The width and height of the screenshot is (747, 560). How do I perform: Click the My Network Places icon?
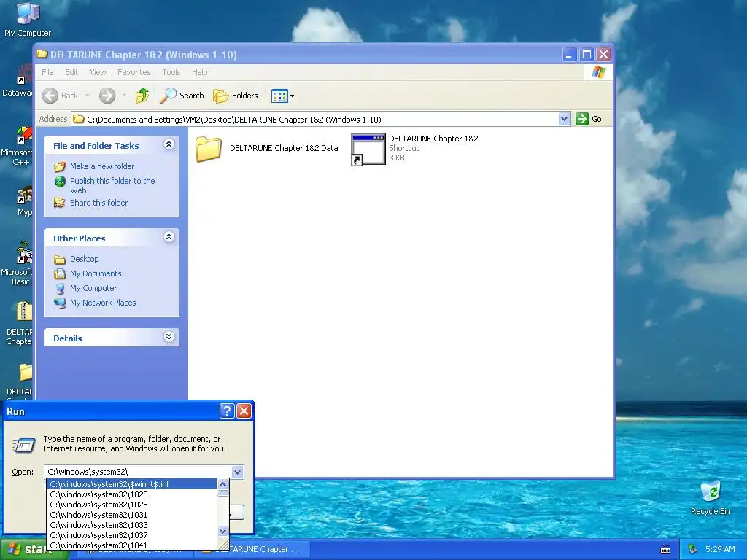pos(60,303)
